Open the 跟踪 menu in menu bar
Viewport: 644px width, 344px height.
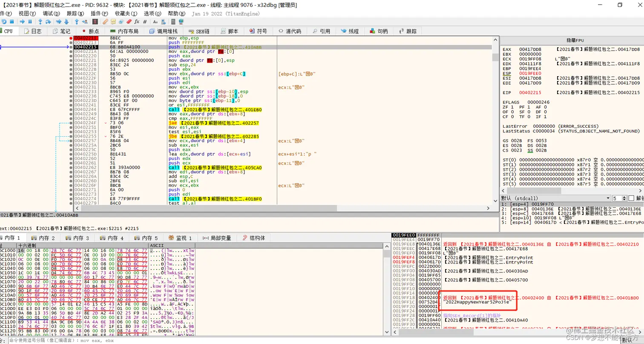75,13
